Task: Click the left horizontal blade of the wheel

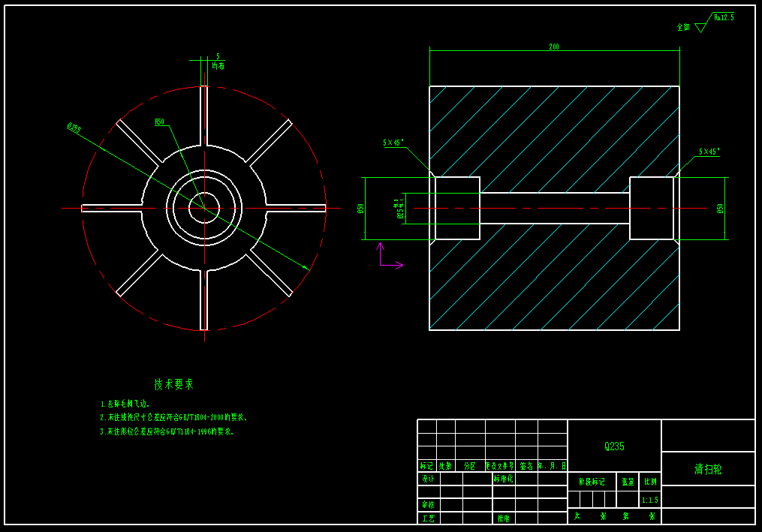Action: tap(112, 209)
